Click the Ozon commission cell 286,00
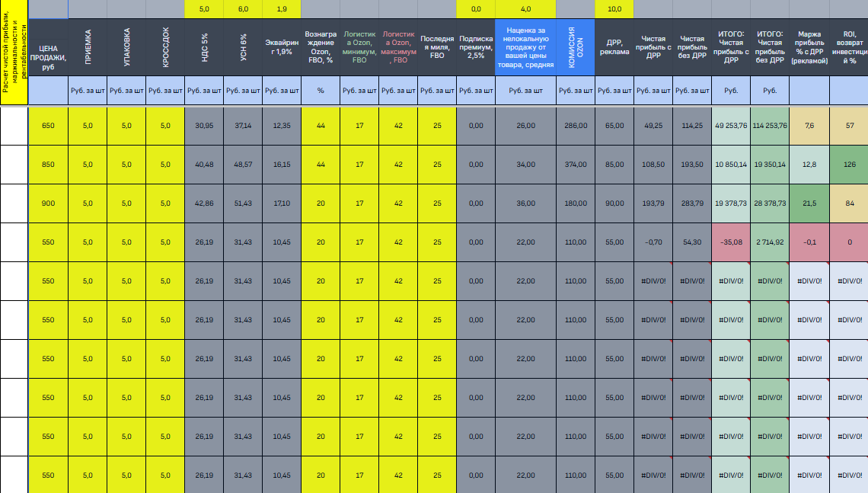This screenshot has width=868, height=493. click(x=575, y=126)
